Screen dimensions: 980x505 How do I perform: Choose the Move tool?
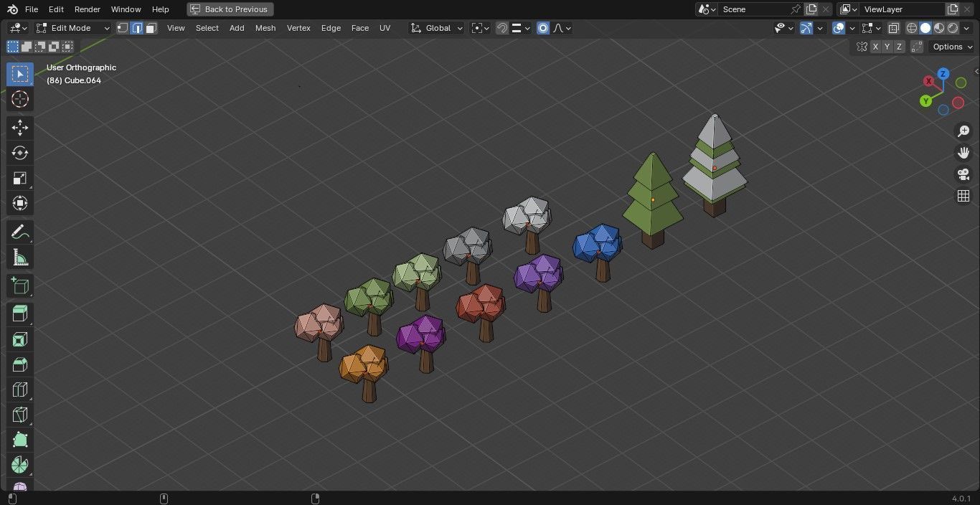pyautogui.click(x=20, y=128)
